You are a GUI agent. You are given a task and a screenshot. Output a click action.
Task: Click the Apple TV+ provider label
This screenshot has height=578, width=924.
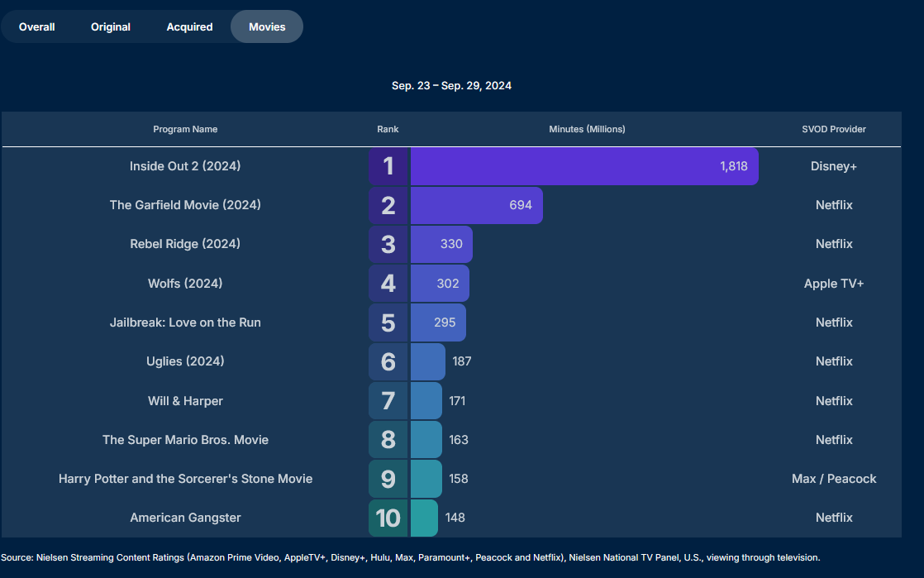click(833, 284)
